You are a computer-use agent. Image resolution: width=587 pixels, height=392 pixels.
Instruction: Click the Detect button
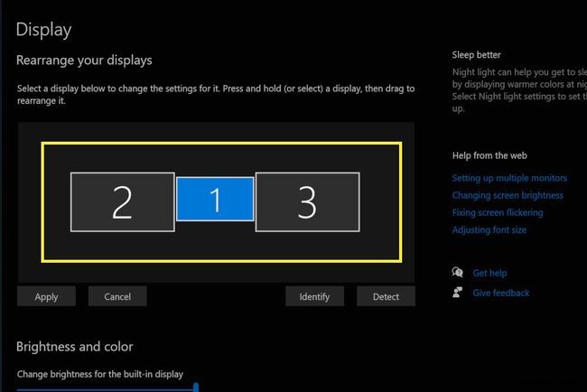coord(386,296)
